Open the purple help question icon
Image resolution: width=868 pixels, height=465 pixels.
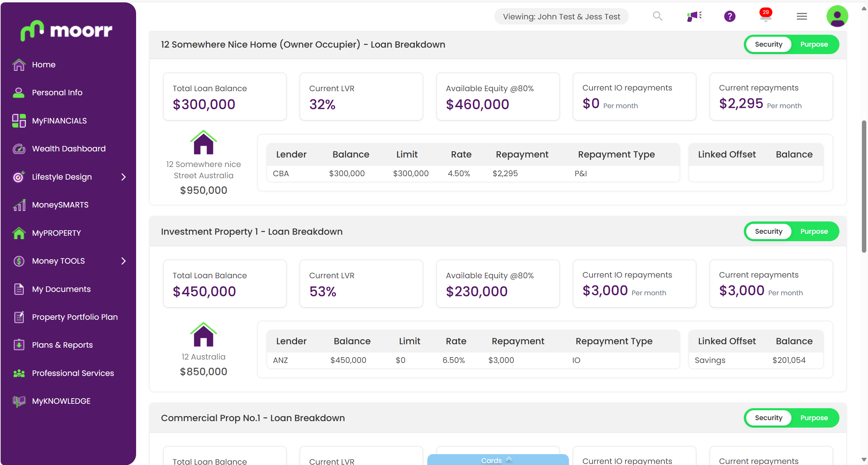[x=730, y=16]
